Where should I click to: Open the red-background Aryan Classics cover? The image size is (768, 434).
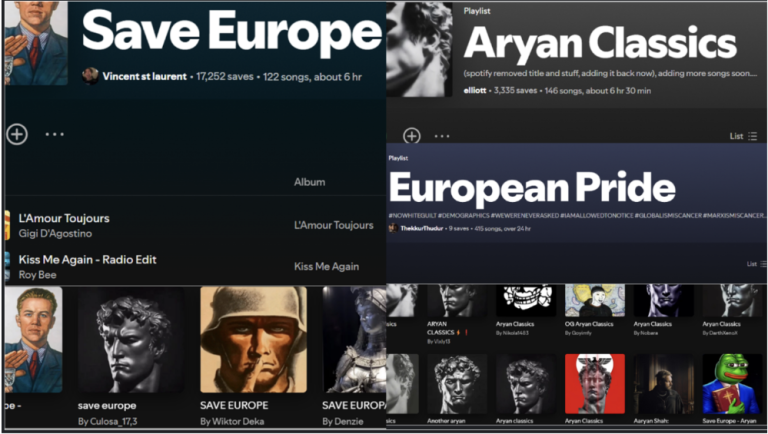pos(595,384)
